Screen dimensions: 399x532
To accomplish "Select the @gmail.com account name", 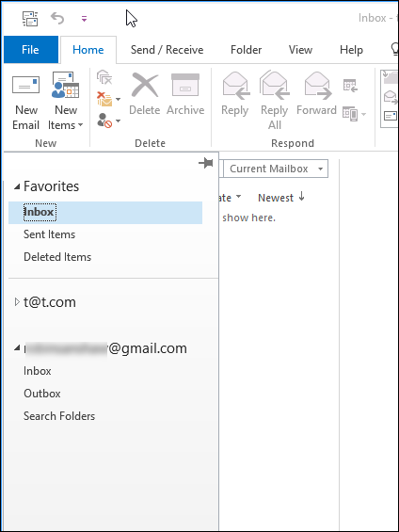I will [105, 348].
